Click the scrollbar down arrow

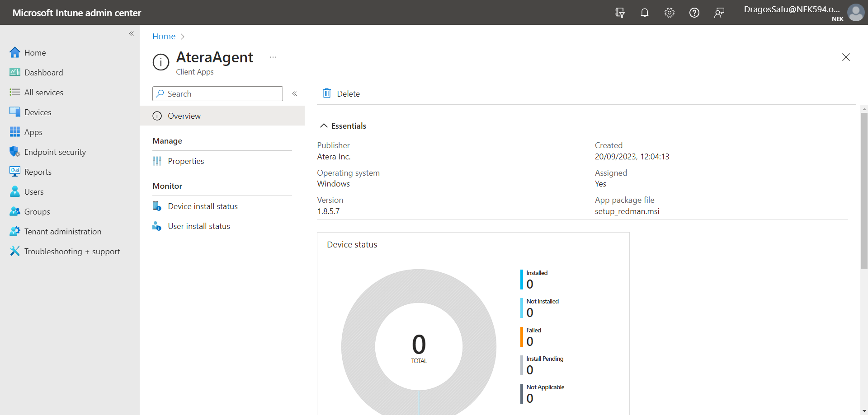[x=864, y=411]
